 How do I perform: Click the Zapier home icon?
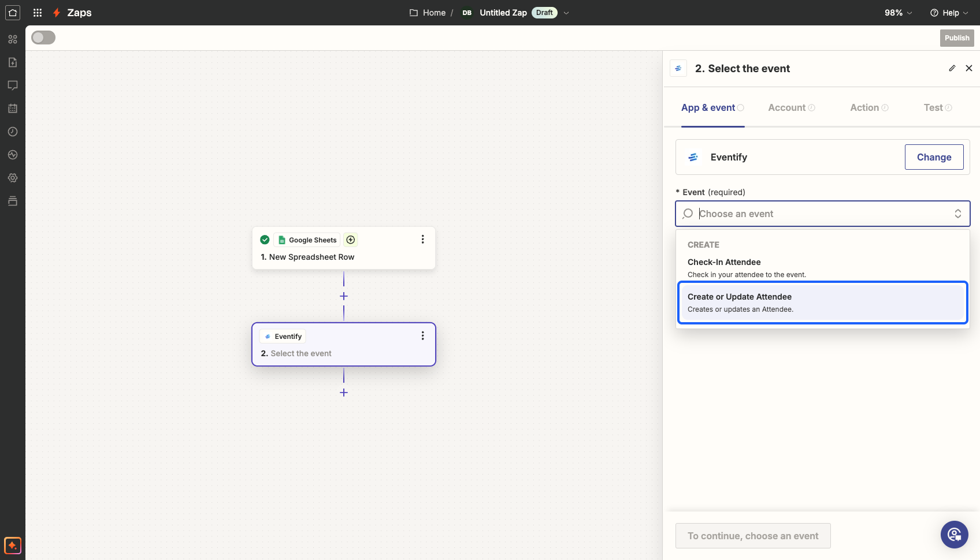[13, 13]
